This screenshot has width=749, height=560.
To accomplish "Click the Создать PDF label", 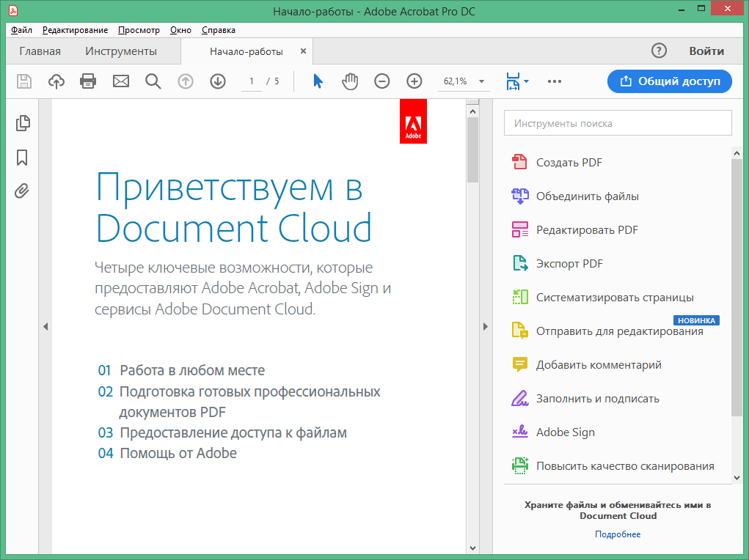I will (569, 162).
